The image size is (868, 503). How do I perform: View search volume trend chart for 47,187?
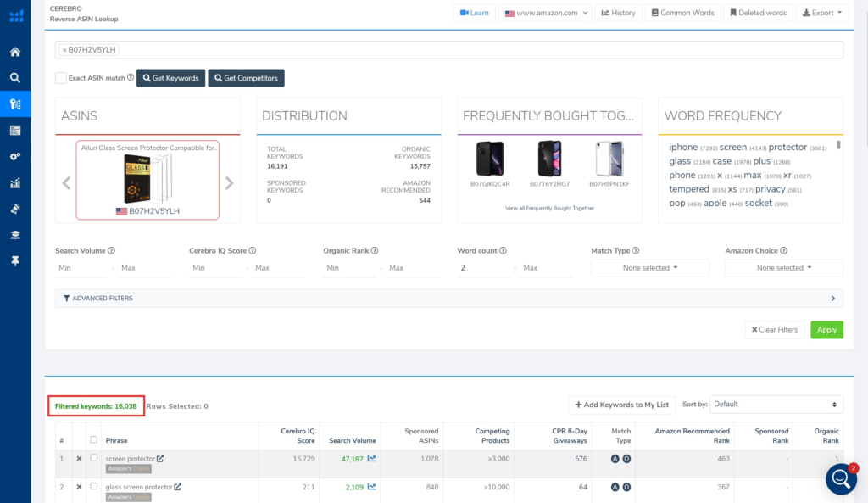(372, 459)
